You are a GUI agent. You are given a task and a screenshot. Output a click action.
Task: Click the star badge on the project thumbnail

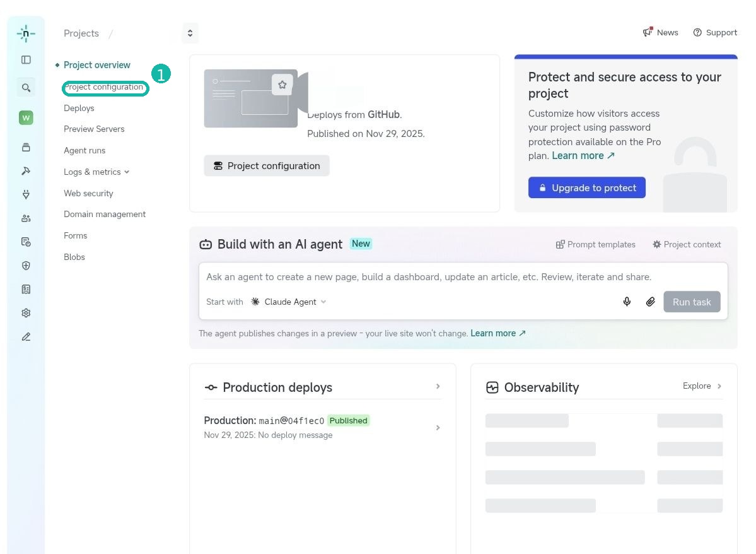coord(282,84)
